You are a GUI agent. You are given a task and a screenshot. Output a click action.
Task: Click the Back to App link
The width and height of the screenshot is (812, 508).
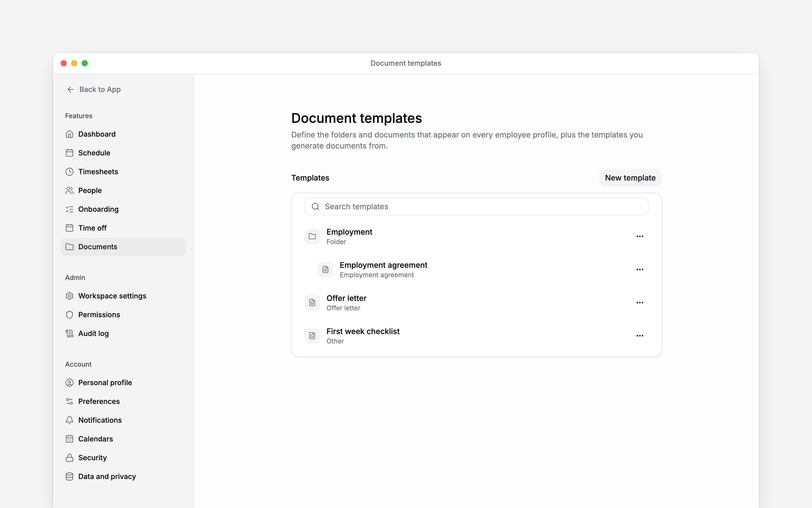(x=94, y=89)
